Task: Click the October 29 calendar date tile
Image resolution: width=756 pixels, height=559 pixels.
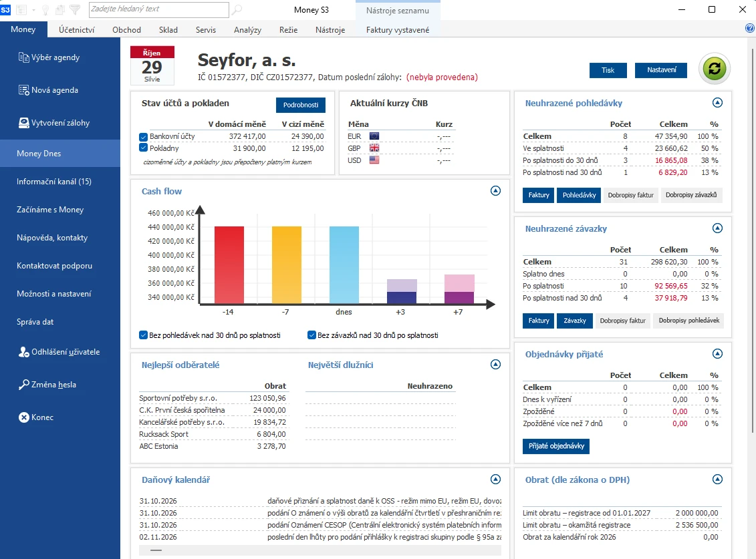Action: 152,65
